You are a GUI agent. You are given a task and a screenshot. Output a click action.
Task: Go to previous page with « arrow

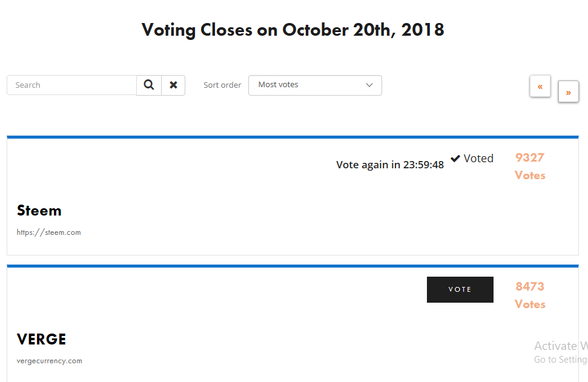click(x=540, y=87)
